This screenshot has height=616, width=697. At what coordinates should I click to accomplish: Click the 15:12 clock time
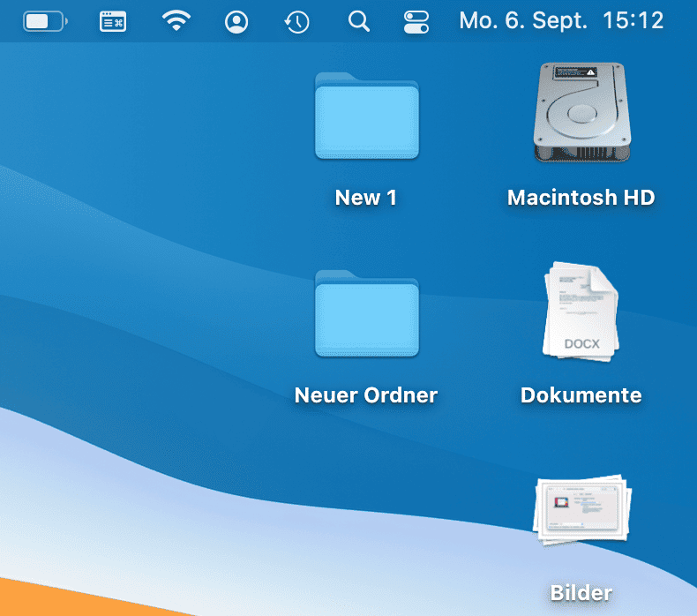(633, 21)
